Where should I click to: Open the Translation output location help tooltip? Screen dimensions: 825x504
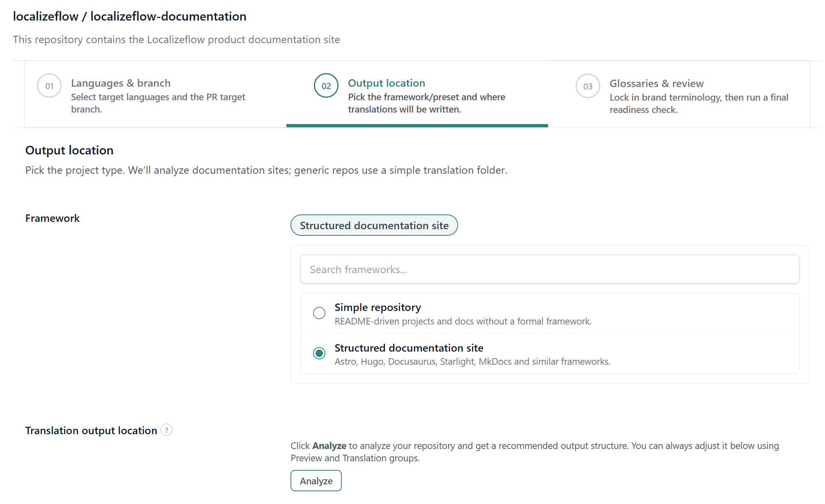point(167,430)
